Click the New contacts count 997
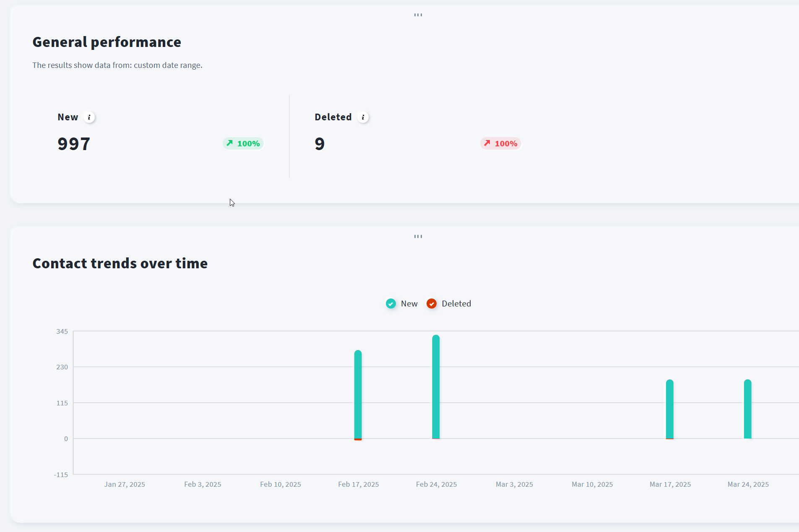Image resolution: width=799 pixels, height=532 pixels. pyautogui.click(x=74, y=144)
